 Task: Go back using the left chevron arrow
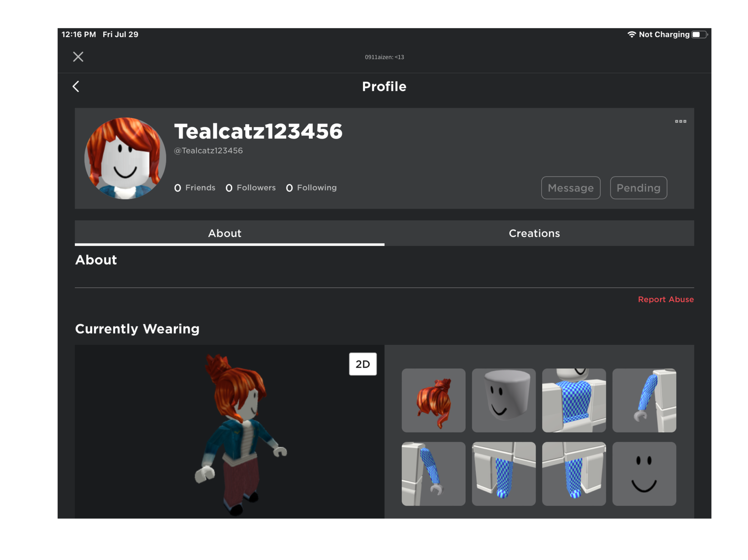[76, 86]
